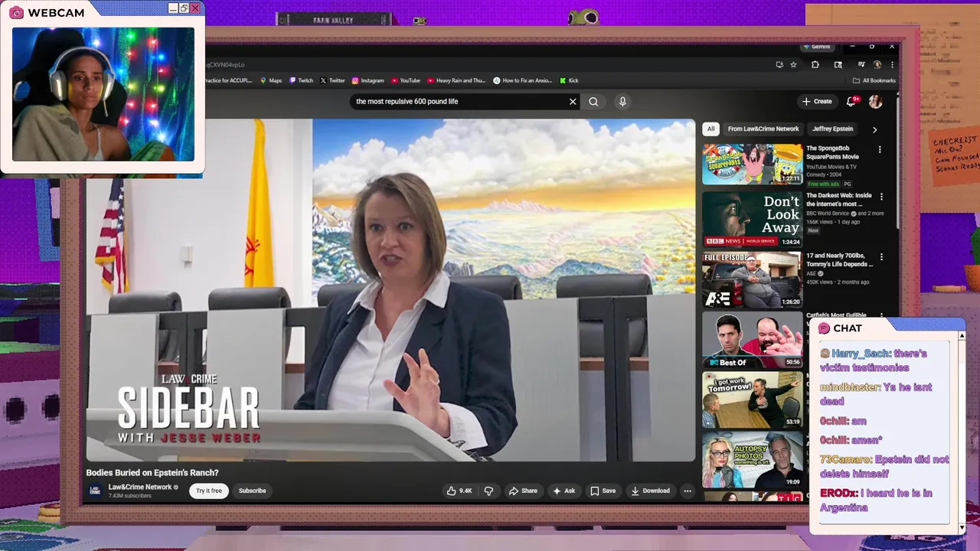Open Don't Look Away BBC thumbnail
Image resolution: width=980 pixels, height=551 pixels.
point(753,219)
